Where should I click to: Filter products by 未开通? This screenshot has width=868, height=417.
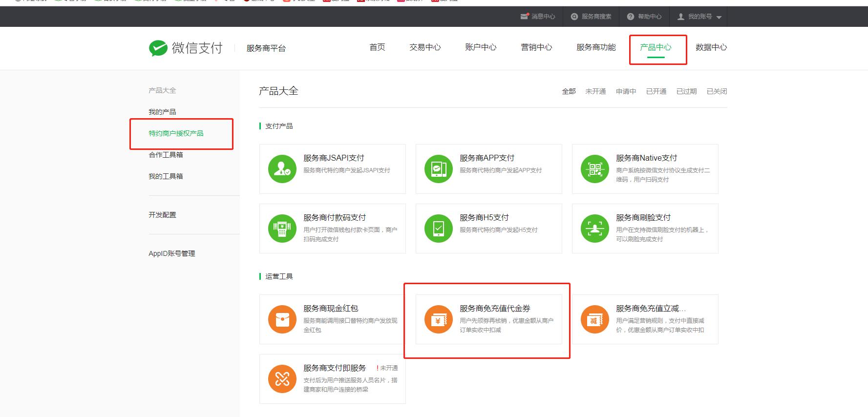595,91
